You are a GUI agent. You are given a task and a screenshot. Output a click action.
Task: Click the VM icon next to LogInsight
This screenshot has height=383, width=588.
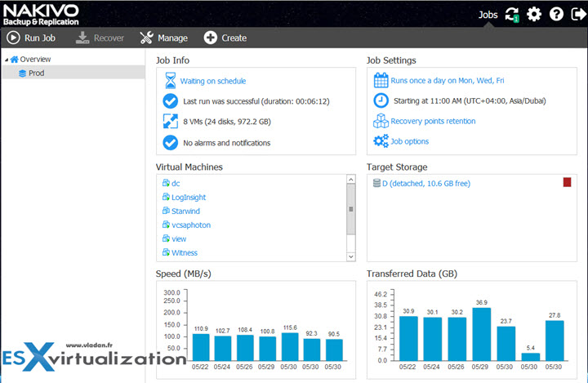tap(166, 197)
